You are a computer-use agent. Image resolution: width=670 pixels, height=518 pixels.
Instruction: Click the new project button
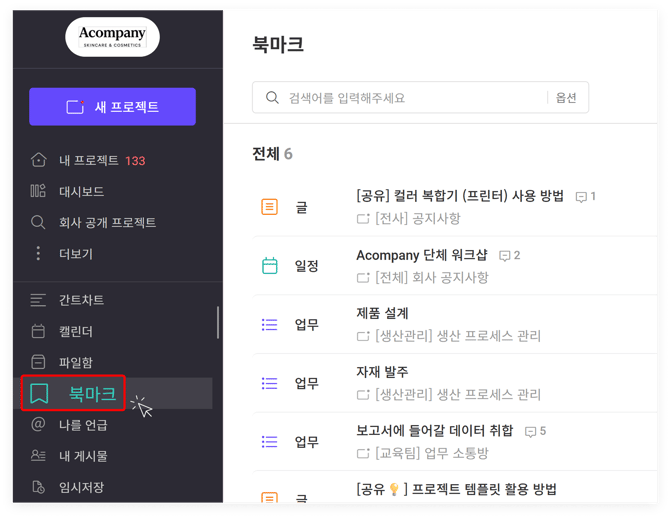[112, 107]
